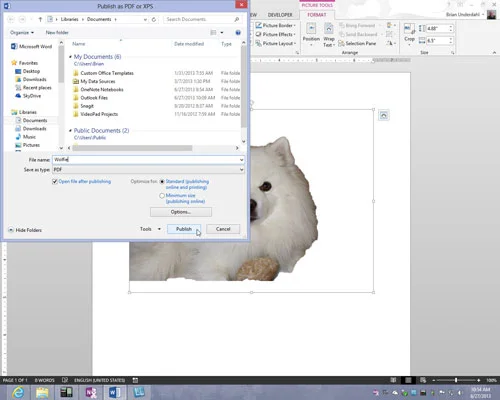The height and width of the screenshot is (400, 500).
Task: Click the help icon in dialog
Action: (x=238, y=33)
